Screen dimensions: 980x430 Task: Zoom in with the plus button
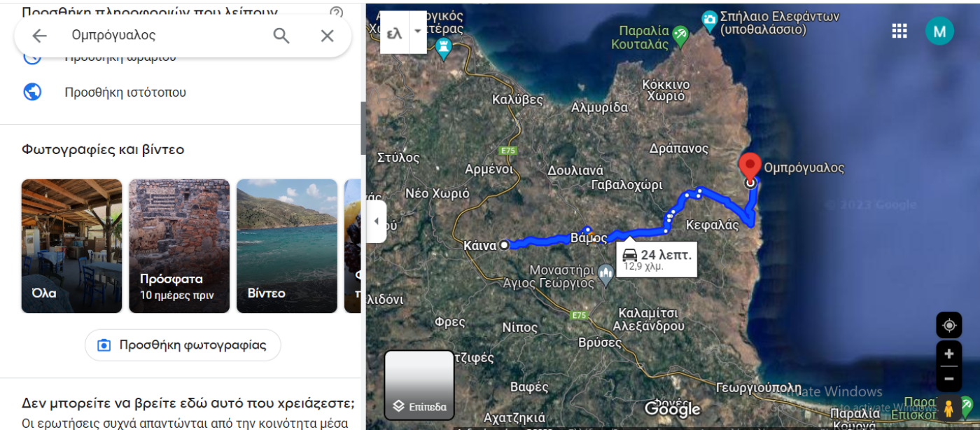pos(949,354)
